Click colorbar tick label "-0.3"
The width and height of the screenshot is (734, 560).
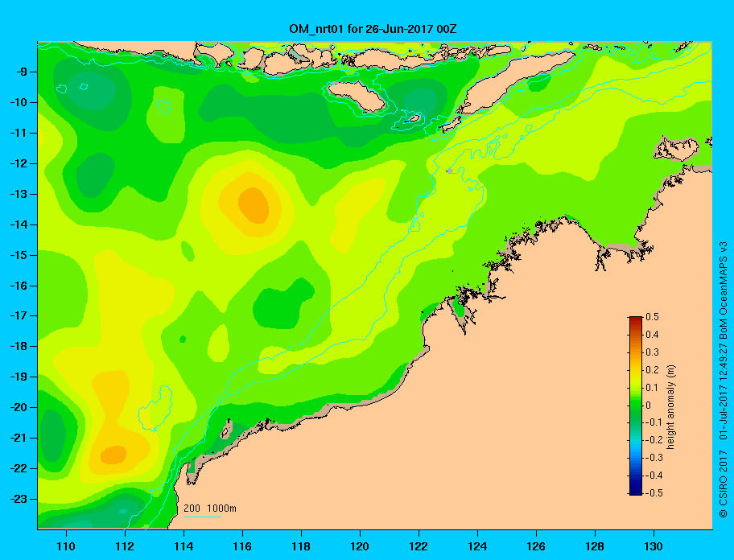click(x=654, y=458)
